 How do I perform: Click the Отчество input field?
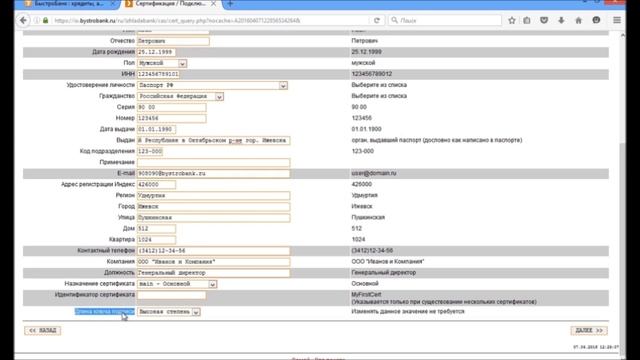(173, 41)
